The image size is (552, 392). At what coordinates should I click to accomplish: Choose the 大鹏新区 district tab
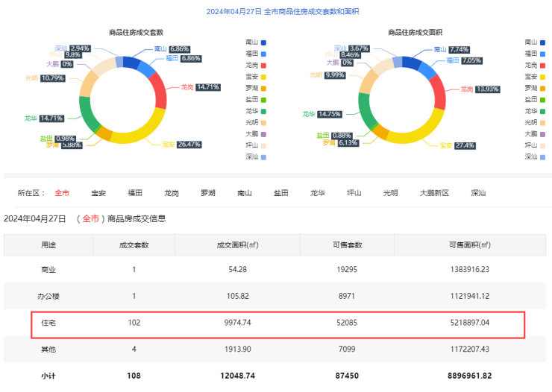[x=434, y=193]
